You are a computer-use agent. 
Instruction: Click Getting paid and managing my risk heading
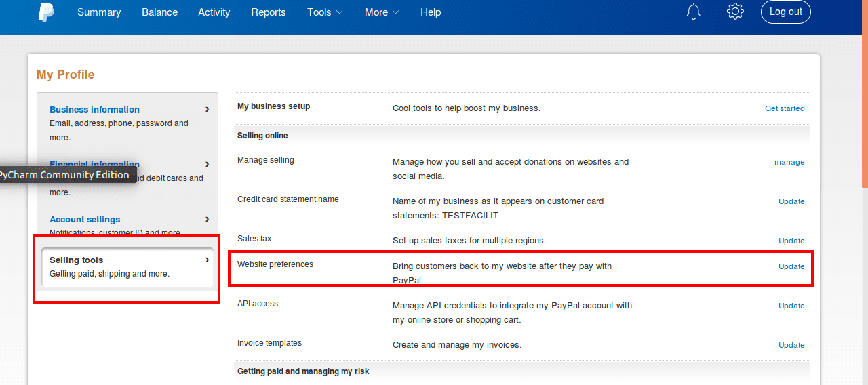tap(303, 371)
